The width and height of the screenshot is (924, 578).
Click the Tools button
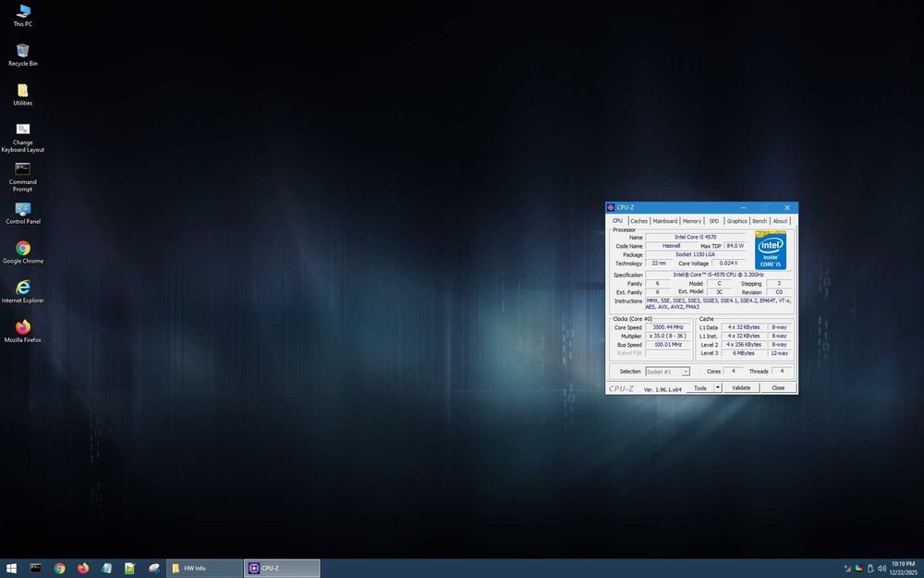click(x=700, y=388)
